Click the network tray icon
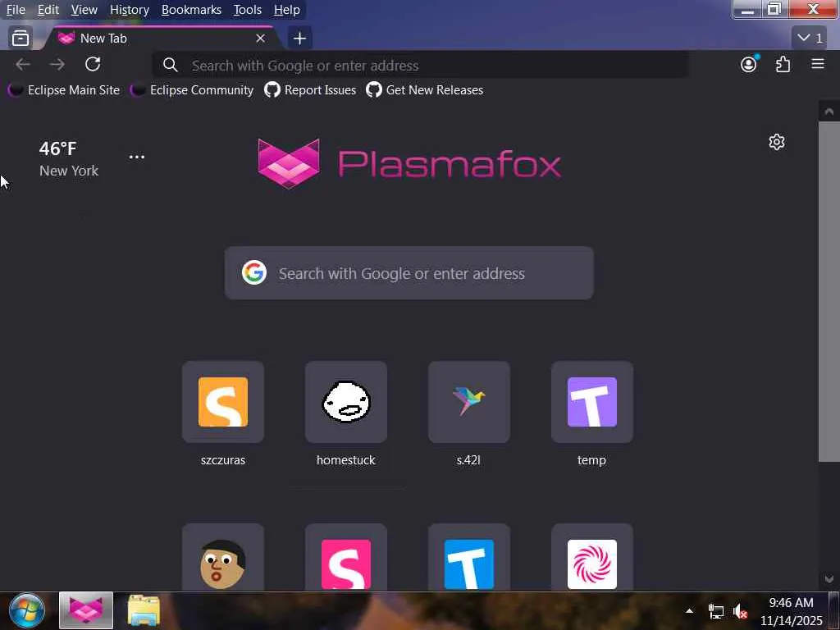This screenshot has height=630, width=840. 715,611
